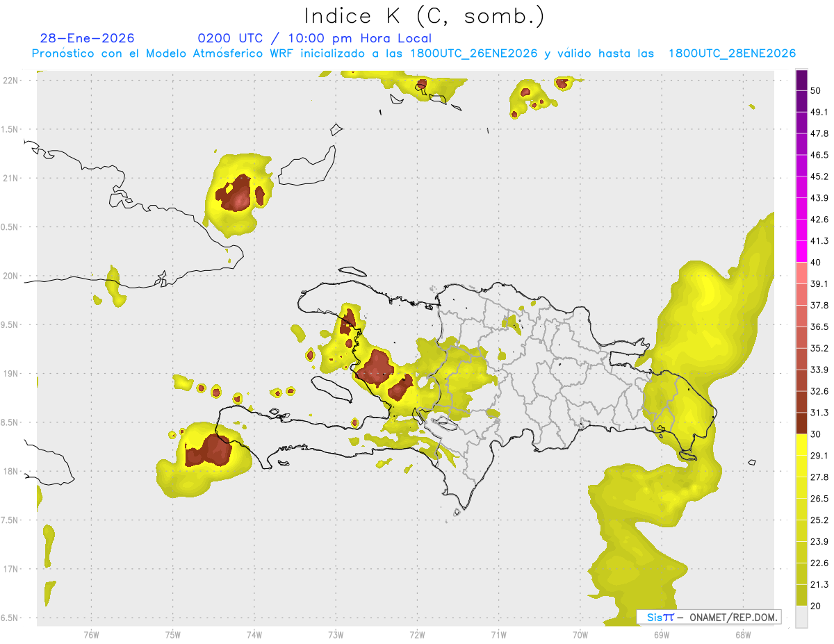The height and width of the screenshot is (644, 834).
Task: Click the 'Indice K (C, somb.)' title
Action: click(425, 16)
